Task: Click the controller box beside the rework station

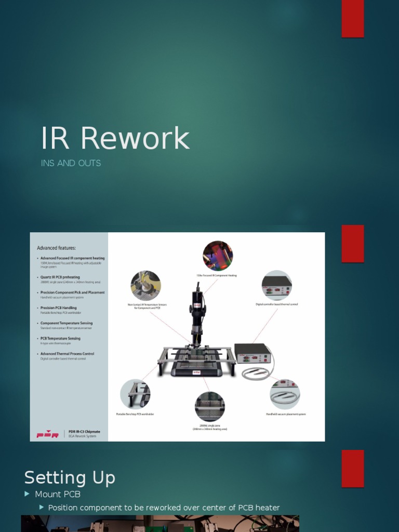Action: (x=253, y=353)
